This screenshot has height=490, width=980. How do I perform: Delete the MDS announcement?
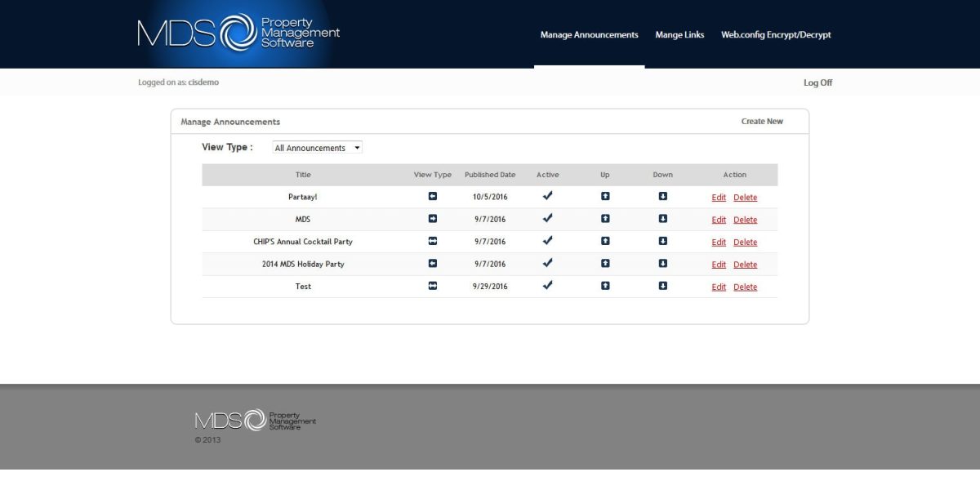[745, 219]
